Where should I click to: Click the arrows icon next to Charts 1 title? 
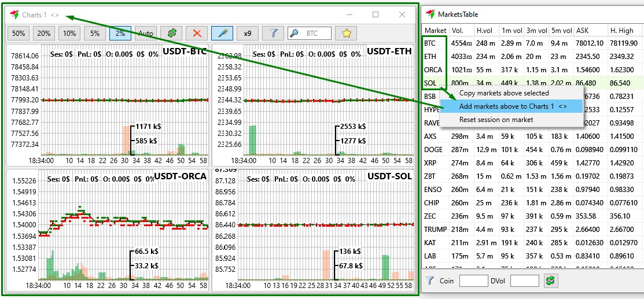[x=54, y=14]
